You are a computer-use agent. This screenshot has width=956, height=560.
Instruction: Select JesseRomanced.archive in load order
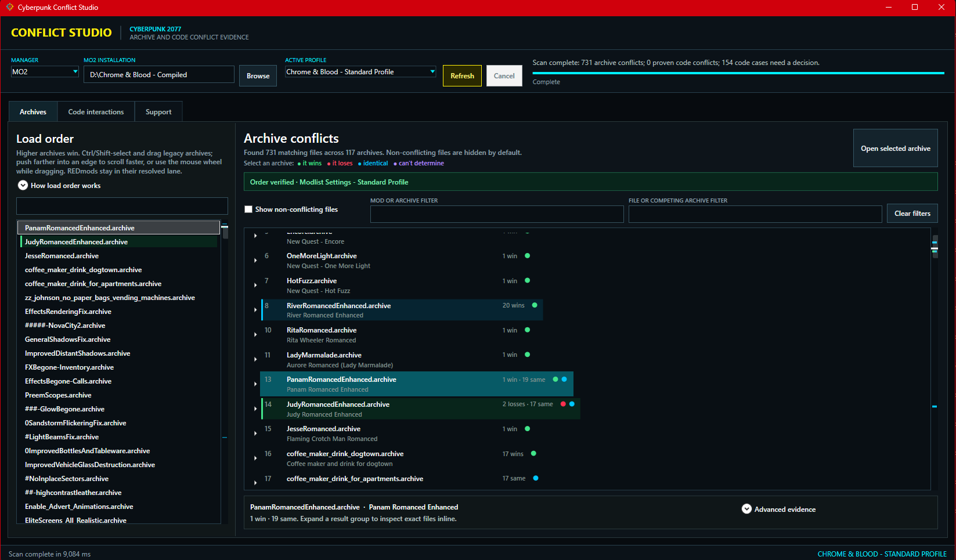[x=119, y=255]
